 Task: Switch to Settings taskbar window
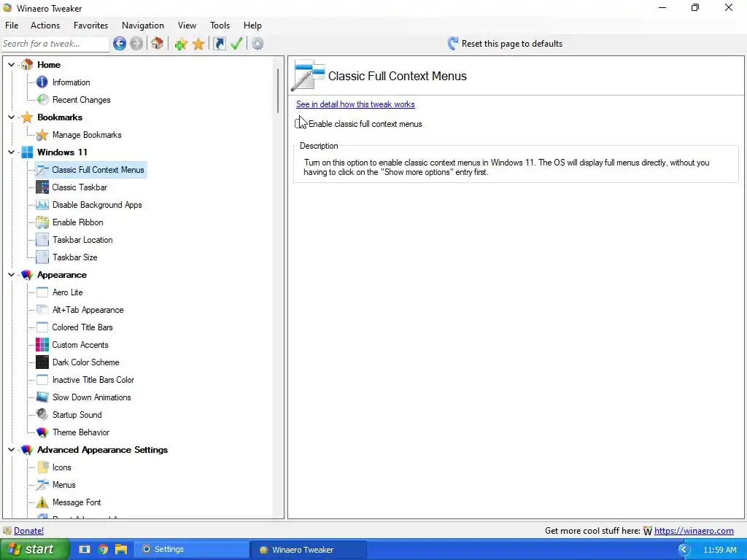click(192, 550)
